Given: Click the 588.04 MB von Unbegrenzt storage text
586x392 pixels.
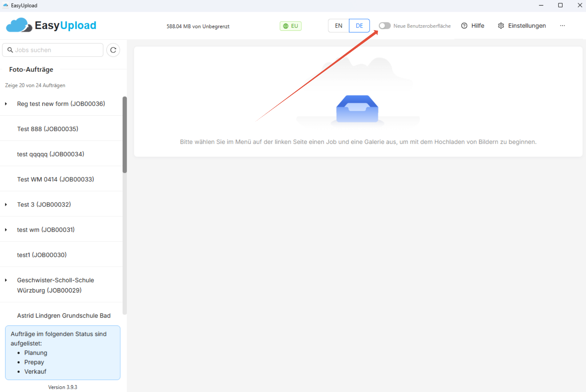Looking at the screenshot, I should (198, 26).
